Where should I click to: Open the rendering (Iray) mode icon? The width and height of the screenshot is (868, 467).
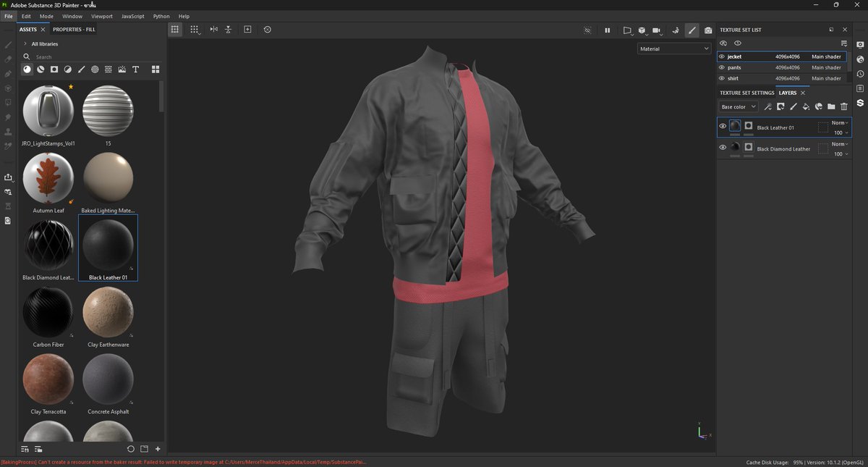tap(675, 30)
